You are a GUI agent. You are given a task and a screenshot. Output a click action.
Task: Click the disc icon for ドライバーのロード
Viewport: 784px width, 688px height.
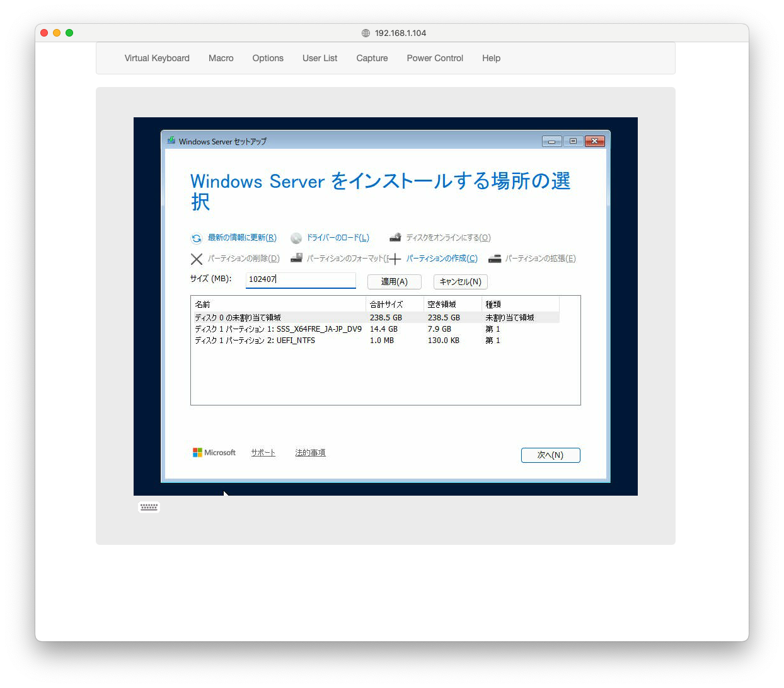tap(296, 238)
